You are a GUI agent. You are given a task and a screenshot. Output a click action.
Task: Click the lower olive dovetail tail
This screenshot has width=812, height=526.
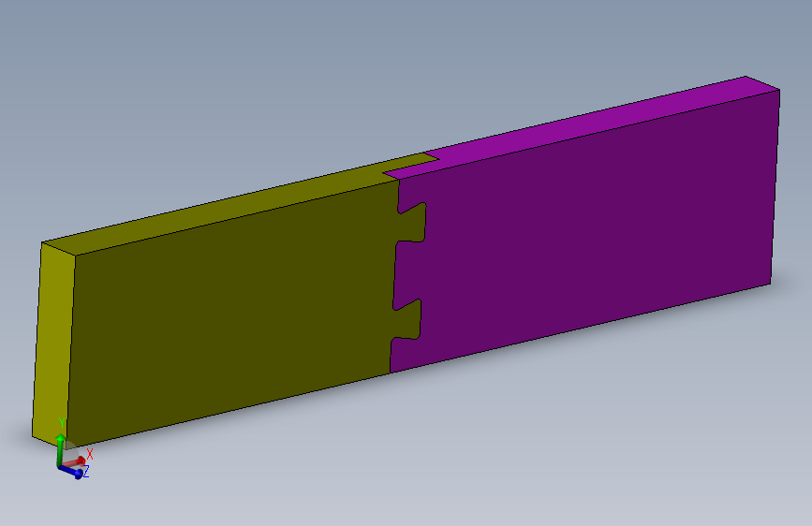coord(407,319)
